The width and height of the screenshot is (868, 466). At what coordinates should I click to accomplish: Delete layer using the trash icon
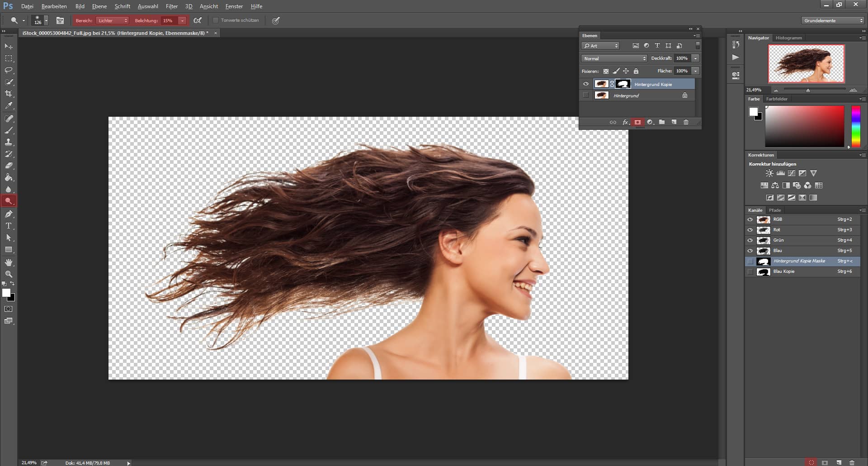point(686,122)
